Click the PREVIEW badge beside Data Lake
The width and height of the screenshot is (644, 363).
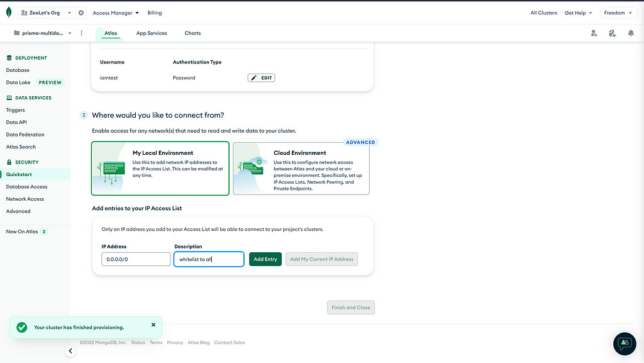[x=50, y=82]
